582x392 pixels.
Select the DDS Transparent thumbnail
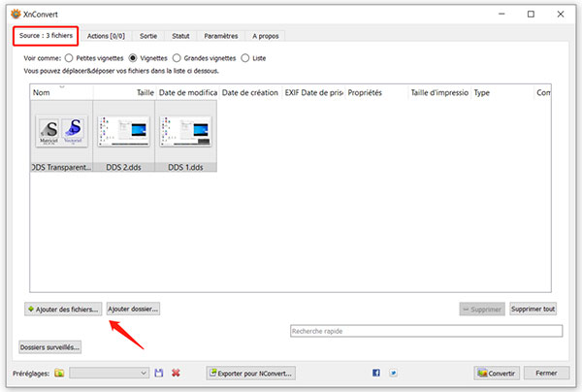(62, 136)
